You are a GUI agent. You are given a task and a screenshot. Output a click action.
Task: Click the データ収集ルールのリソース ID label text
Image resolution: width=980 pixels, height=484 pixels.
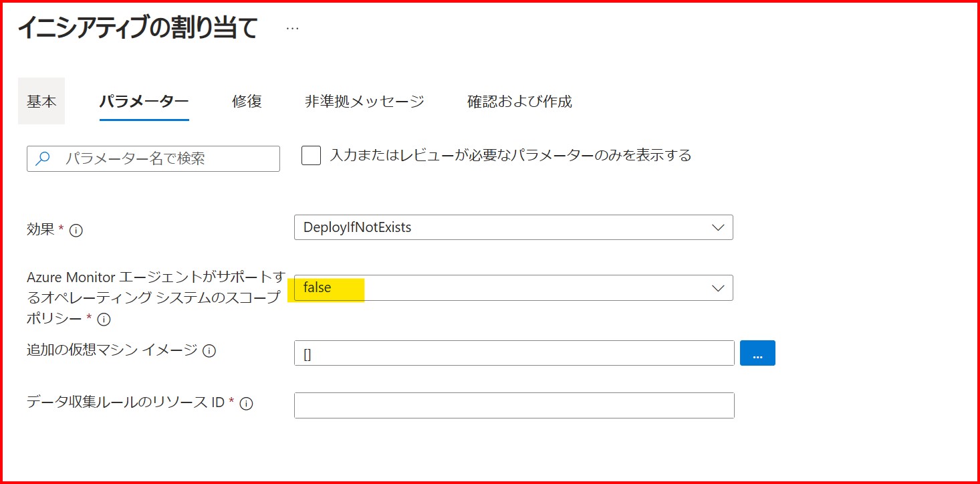(126, 403)
